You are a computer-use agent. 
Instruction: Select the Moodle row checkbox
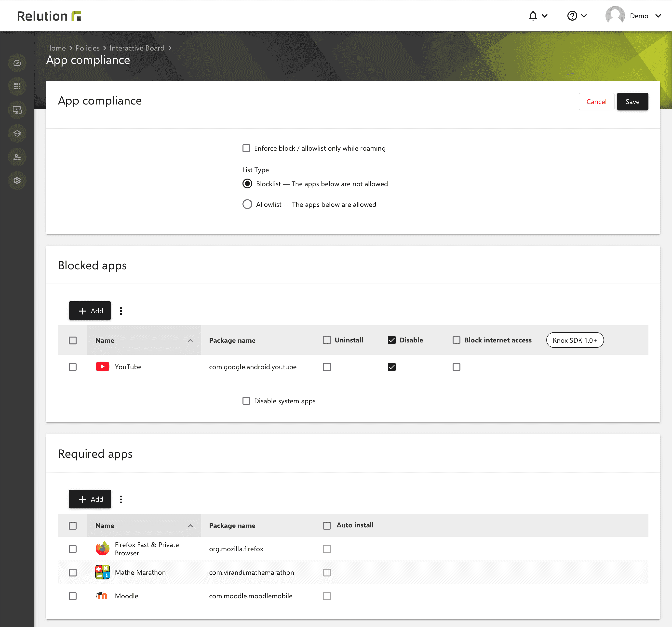[x=73, y=596]
